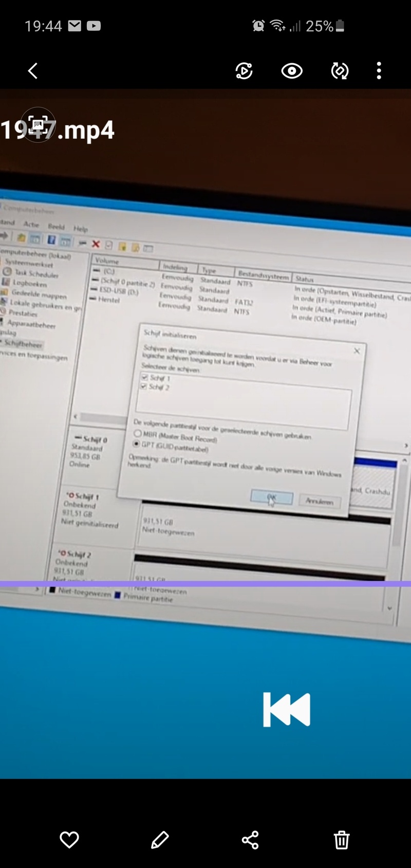Select Schijfbeheer in the tree
The image size is (411, 868).
point(24,344)
